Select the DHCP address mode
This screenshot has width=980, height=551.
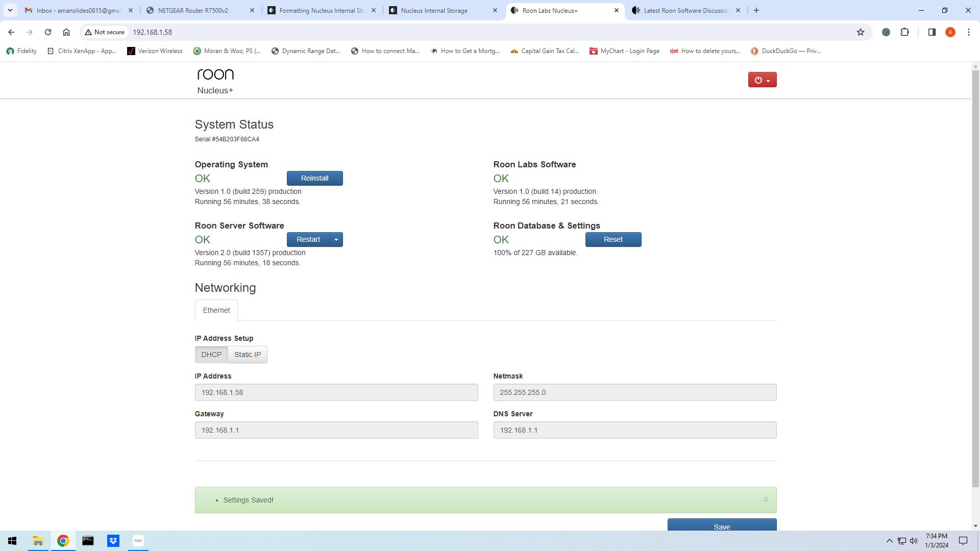pos(211,355)
